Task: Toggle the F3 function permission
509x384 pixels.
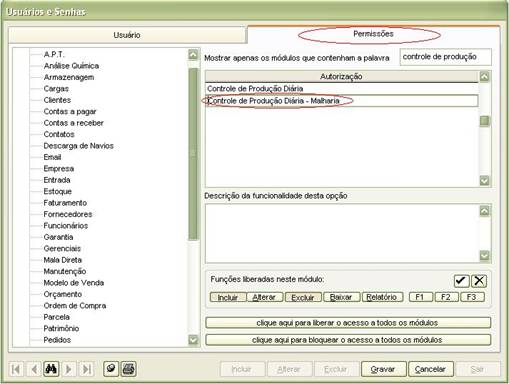Action: [472, 297]
